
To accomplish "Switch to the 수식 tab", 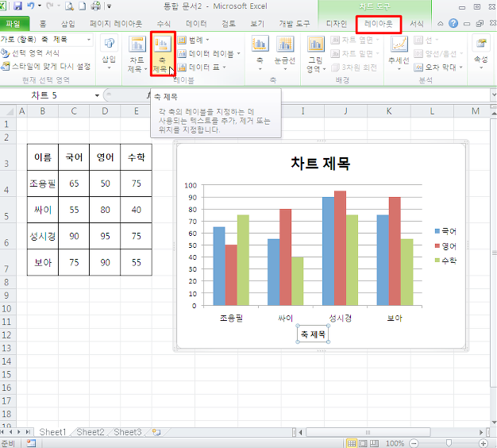I will coord(164,24).
